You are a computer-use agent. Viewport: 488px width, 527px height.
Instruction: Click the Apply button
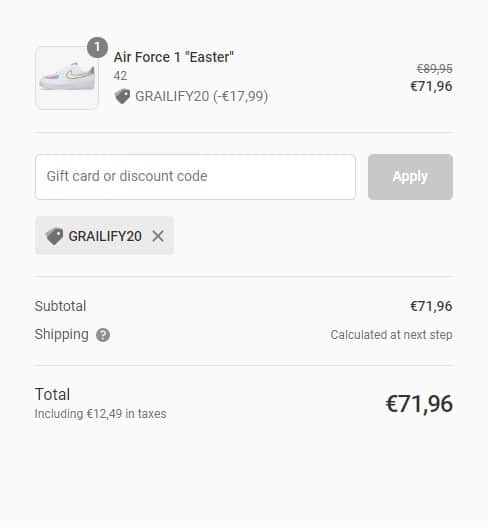pyautogui.click(x=410, y=177)
